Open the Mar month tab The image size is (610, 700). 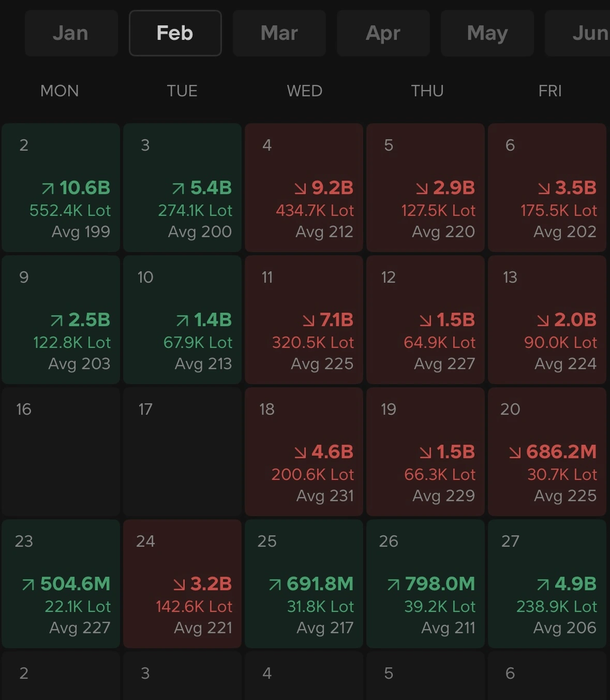click(279, 33)
